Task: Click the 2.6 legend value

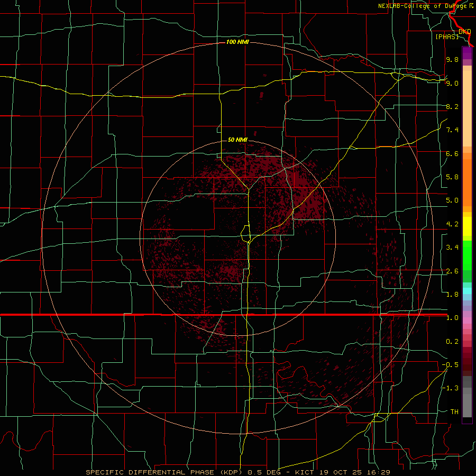Action: [x=452, y=271]
